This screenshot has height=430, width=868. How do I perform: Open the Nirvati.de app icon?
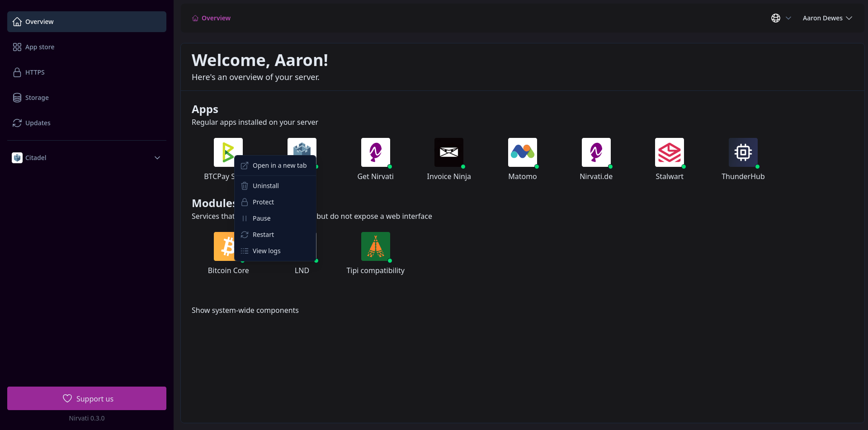click(596, 152)
